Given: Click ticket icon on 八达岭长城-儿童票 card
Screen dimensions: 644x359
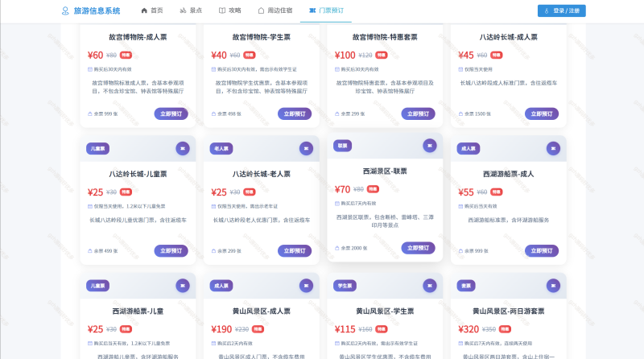Looking at the screenshot, I should (183, 149).
